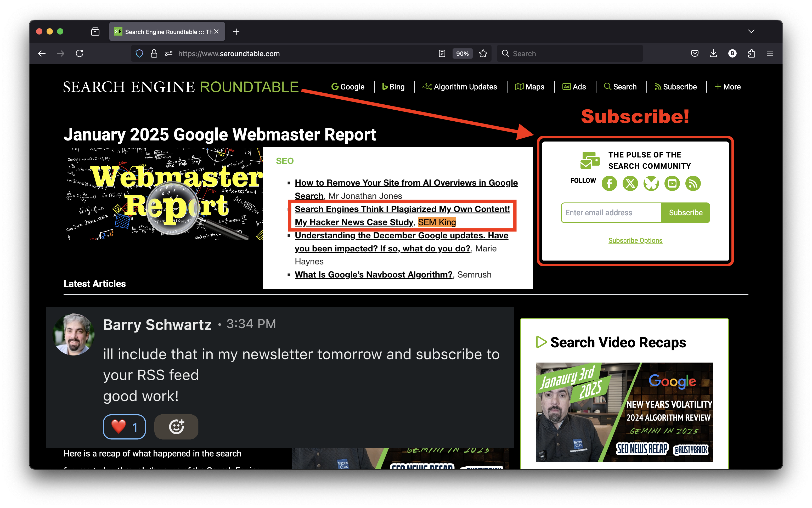Open the Google nav menu item
The width and height of the screenshot is (812, 508).
pos(348,87)
